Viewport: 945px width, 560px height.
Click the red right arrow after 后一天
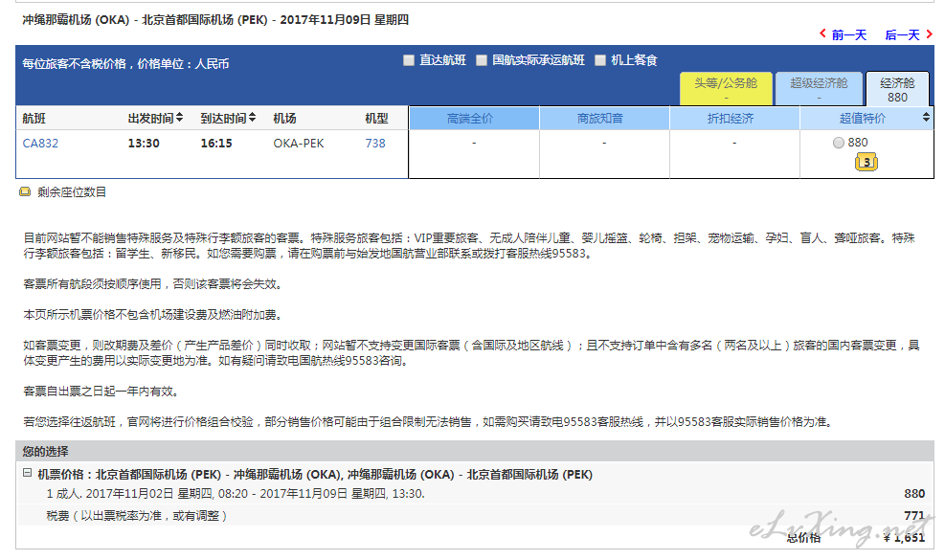pyautogui.click(x=929, y=34)
